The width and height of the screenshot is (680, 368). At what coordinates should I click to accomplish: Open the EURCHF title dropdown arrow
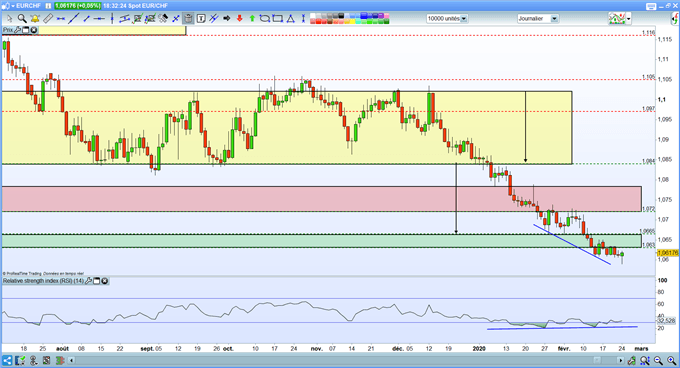(12, 6)
